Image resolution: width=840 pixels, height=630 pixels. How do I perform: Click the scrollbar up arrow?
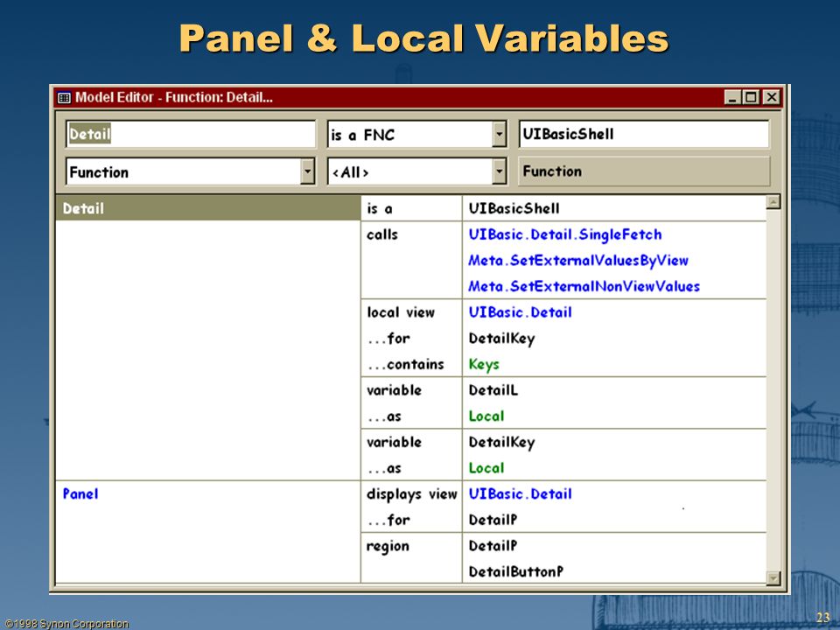(773, 202)
